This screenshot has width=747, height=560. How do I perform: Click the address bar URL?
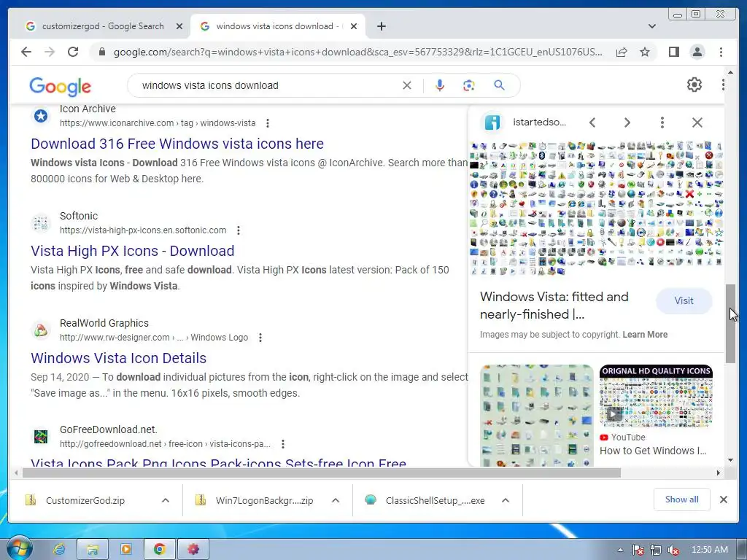357,52
